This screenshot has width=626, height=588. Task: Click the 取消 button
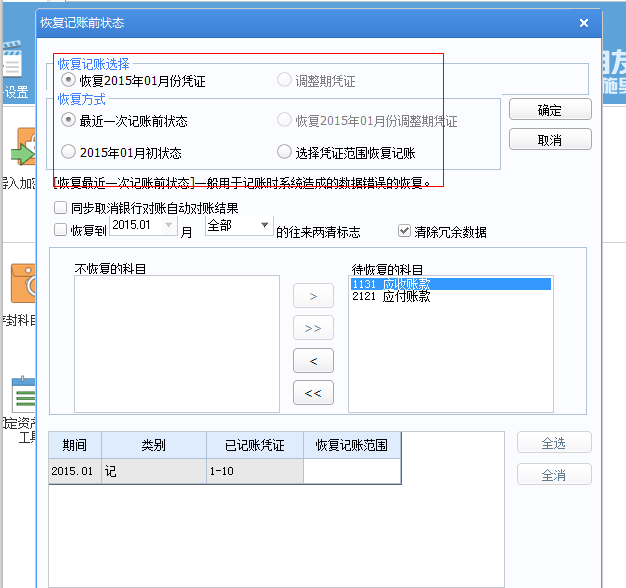(550, 140)
